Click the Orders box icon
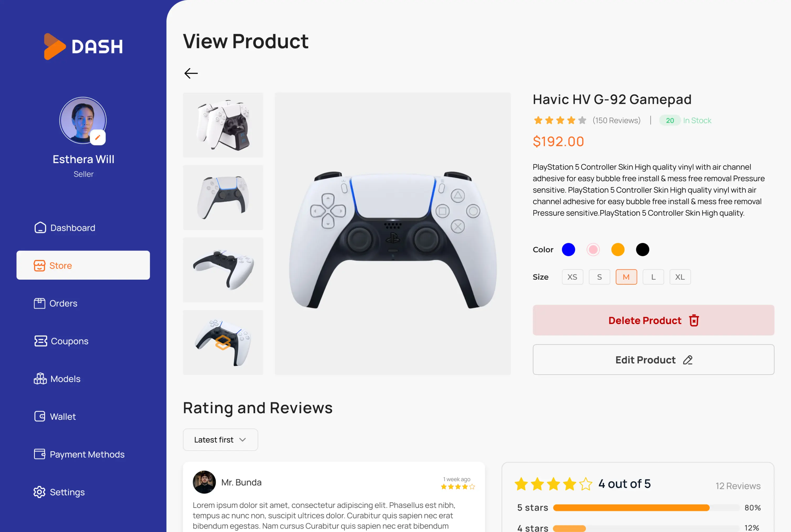The image size is (791, 532). pos(39,303)
